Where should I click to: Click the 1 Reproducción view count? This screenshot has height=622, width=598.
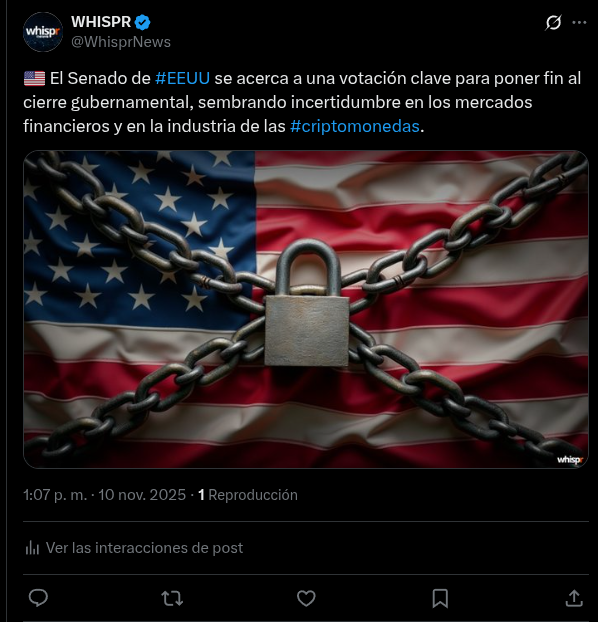point(248,495)
